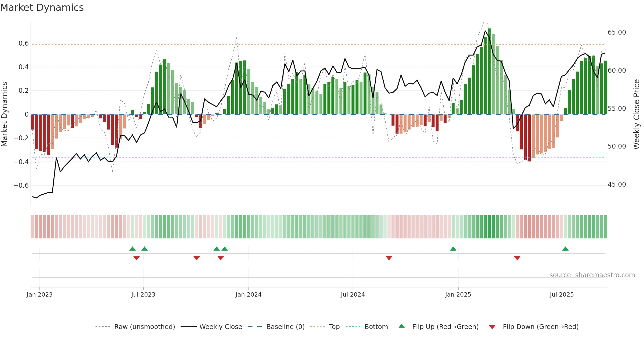Click green flip-up marker just after Jul 2023
Image resolution: width=644 pixels, height=362 pixels.
coord(145,249)
